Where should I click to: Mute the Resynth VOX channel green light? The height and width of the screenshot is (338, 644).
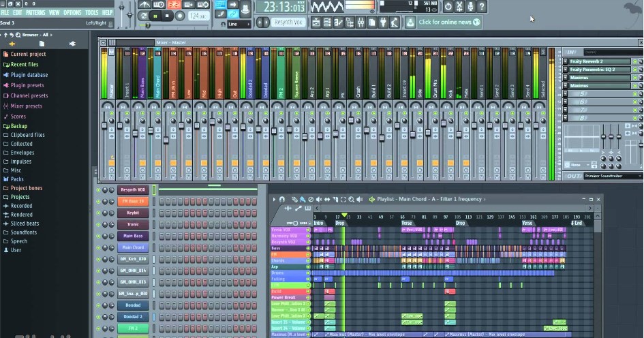tap(98, 190)
